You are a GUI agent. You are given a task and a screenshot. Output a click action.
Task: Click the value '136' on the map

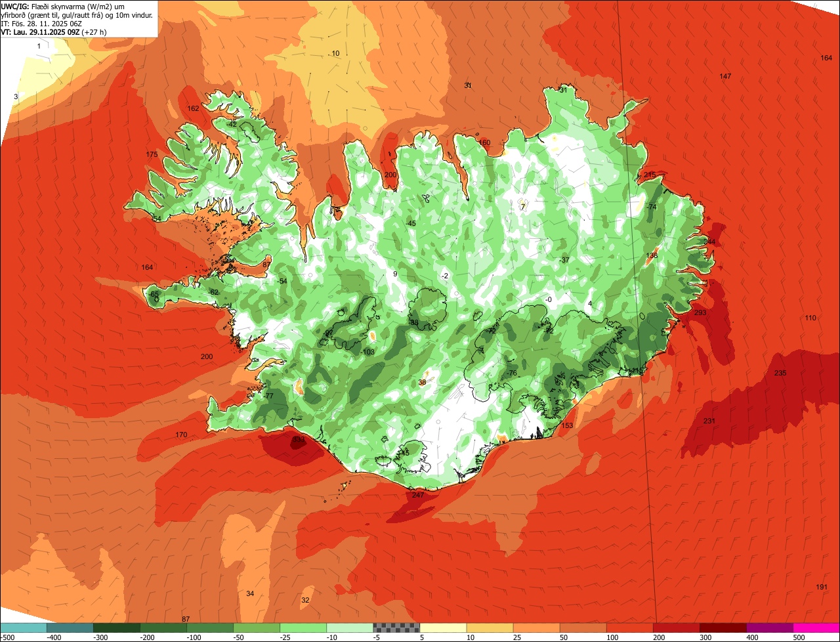652,255
